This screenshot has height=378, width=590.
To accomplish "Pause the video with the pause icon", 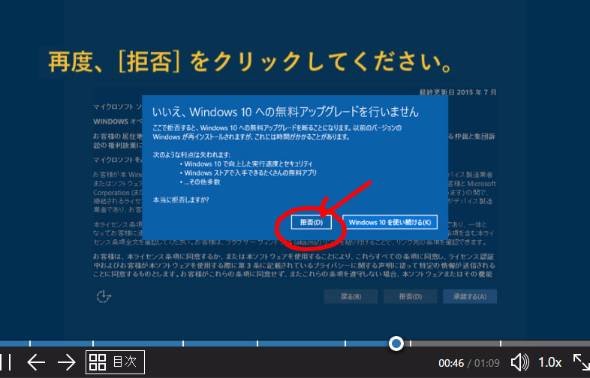I will [x=5, y=362].
